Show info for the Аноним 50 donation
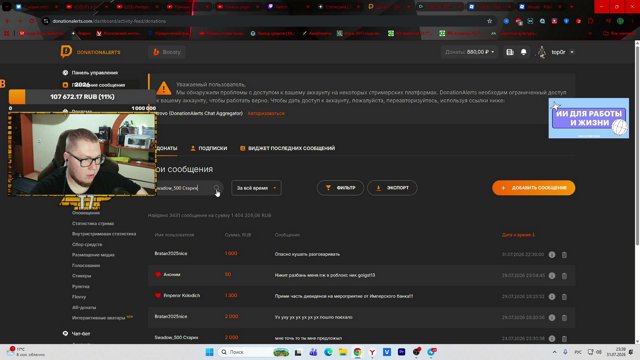Image resolution: width=640 pixels, height=360 pixels. coord(552,276)
